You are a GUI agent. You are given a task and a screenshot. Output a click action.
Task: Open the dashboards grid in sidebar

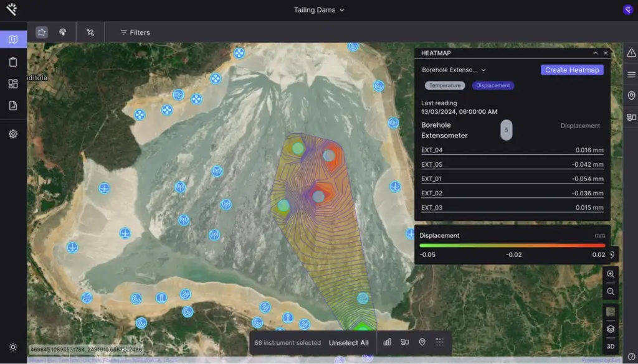pyautogui.click(x=13, y=83)
